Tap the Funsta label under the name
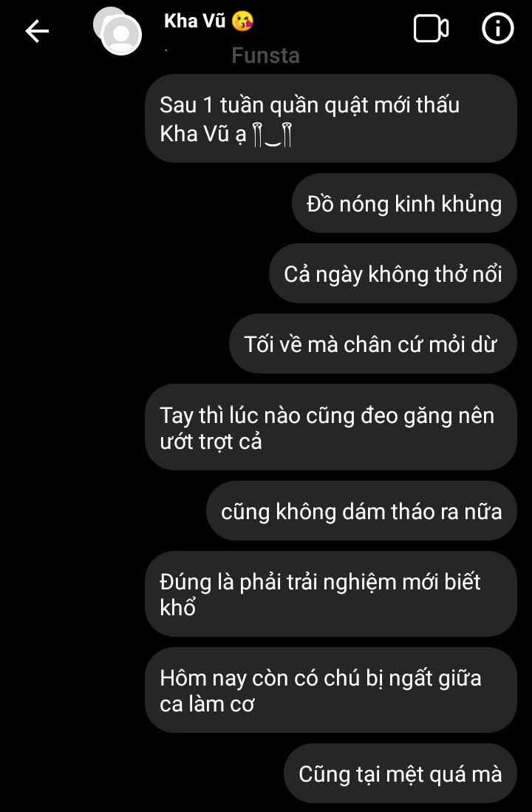The image size is (532, 812). pos(265,55)
